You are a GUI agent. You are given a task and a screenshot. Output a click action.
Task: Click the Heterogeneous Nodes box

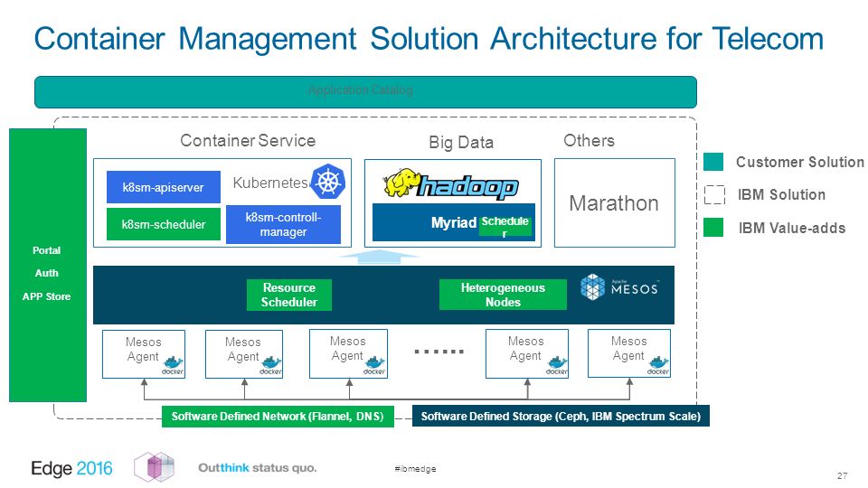503,295
